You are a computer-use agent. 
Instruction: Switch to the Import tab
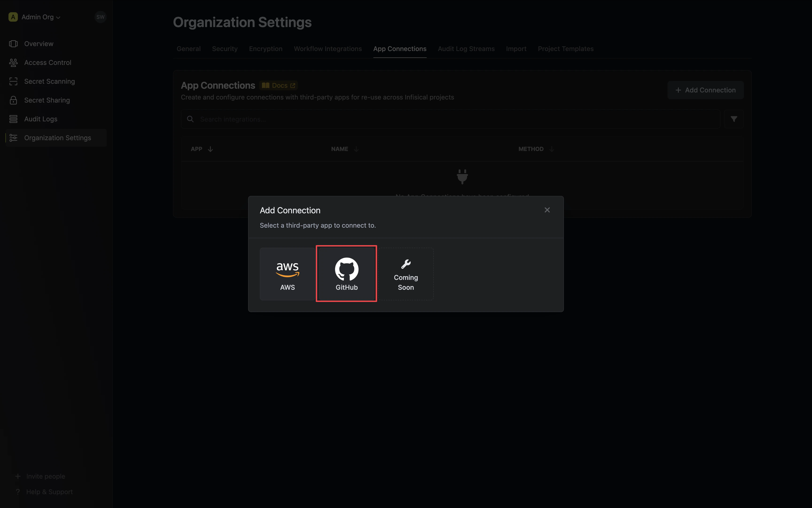516,49
